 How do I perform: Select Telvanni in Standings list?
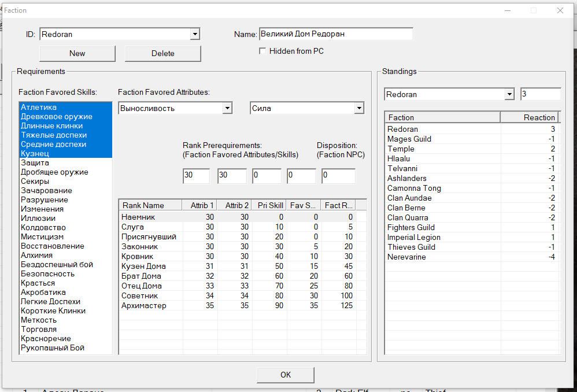[472, 169]
